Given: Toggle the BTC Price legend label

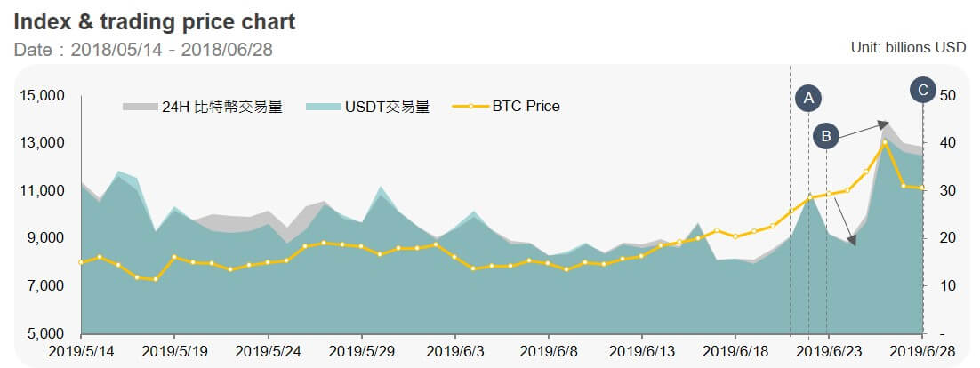Looking at the screenshot, I should (526, 107).
